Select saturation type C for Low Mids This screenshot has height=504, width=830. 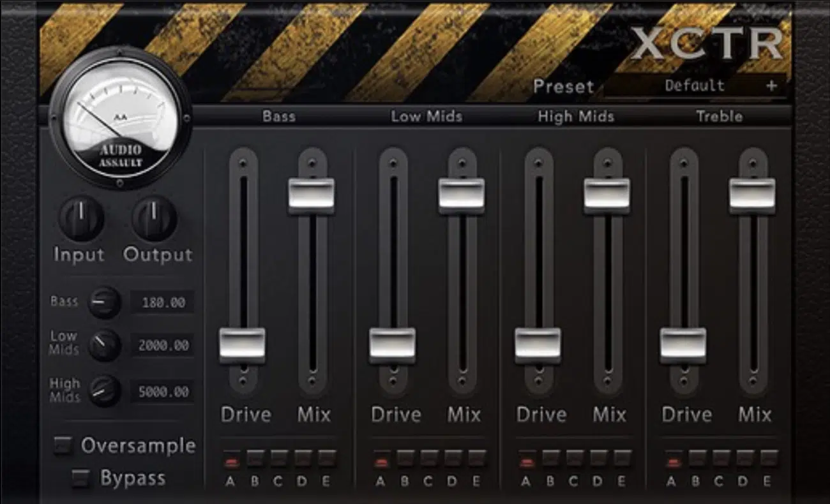429,459
